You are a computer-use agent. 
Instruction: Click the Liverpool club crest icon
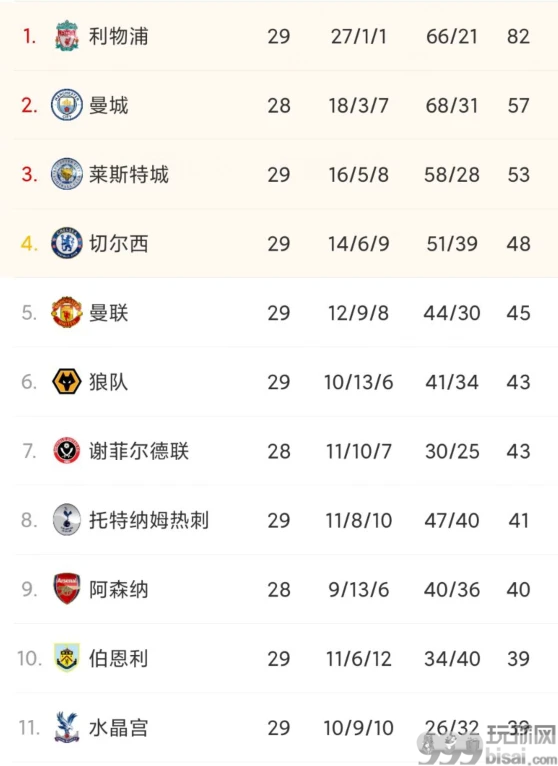[x=67, y=36]
